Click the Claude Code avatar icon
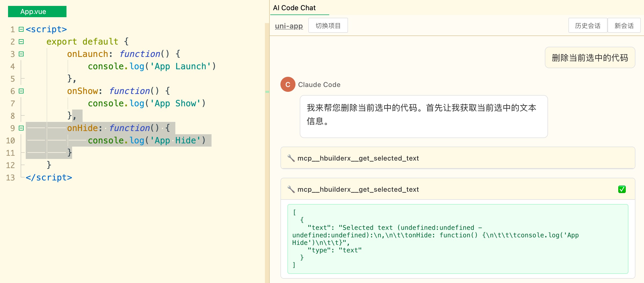Image resolution: width=644 pixels, height=283 pixels. pyautogui.click(x=288, y=85)
